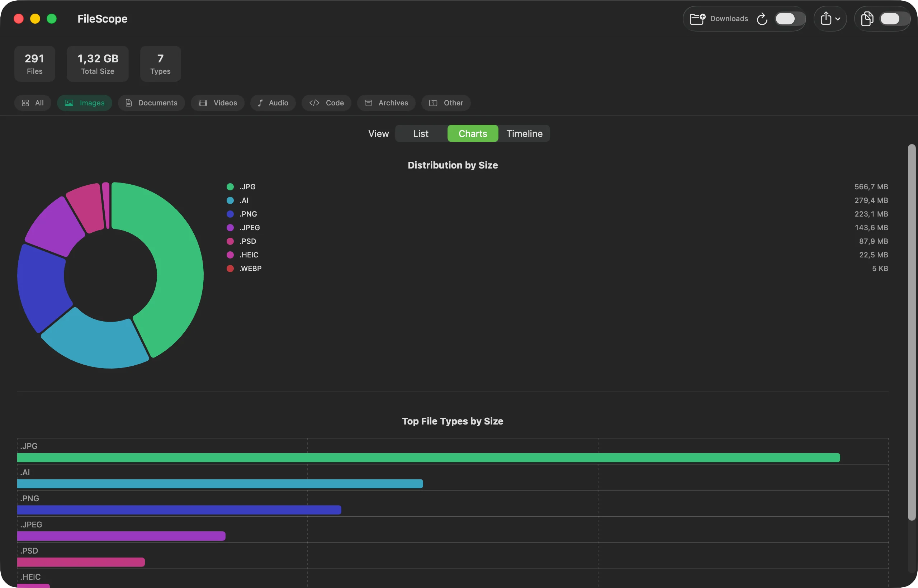Click the FileScope window title
Viewport: 918px width, 588px height.
102,19
